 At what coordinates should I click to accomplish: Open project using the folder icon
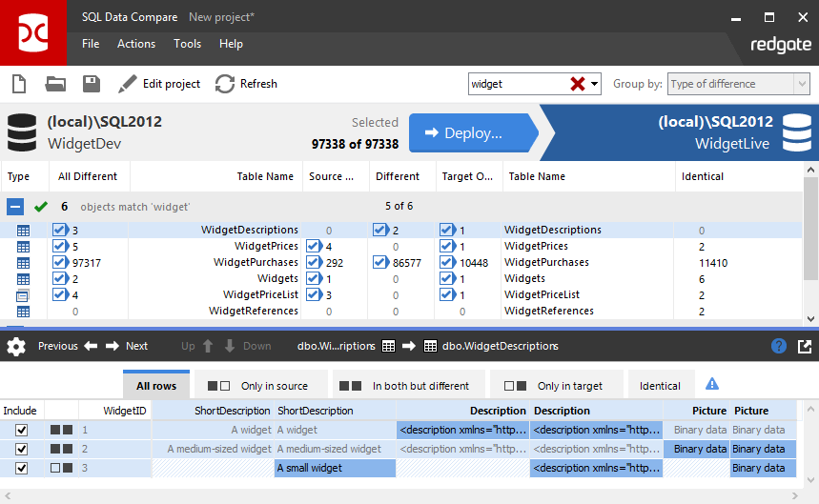[55, 84]
